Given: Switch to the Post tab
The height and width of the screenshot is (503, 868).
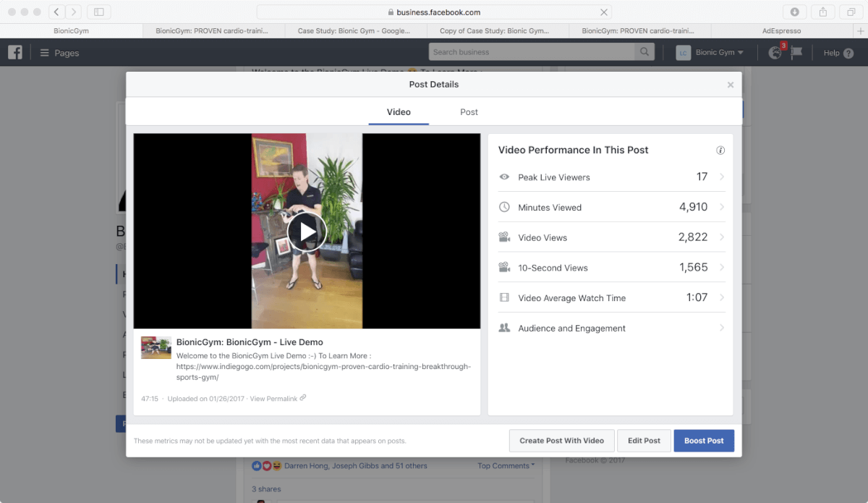Looking at the screenshot, I should [469, 112].
